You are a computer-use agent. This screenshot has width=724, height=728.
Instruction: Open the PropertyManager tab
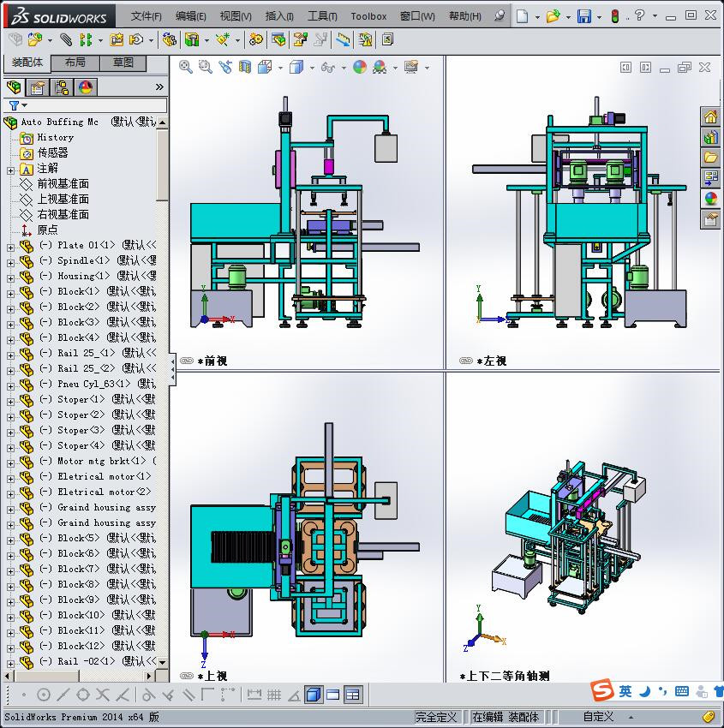coord(37,87)
